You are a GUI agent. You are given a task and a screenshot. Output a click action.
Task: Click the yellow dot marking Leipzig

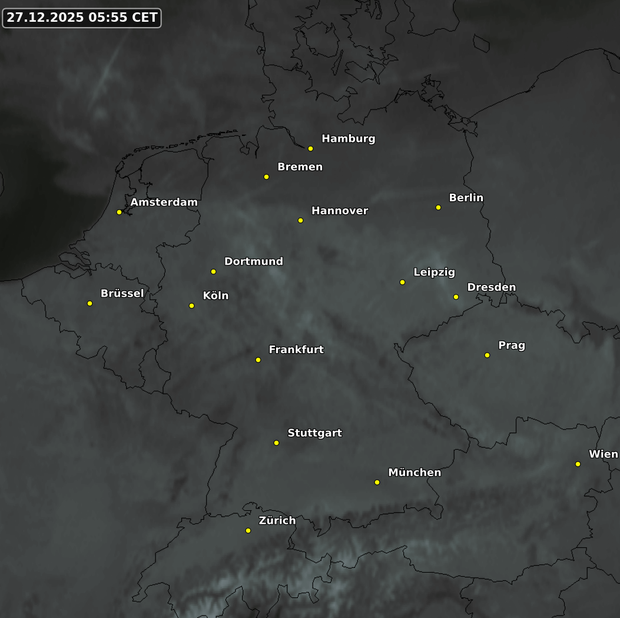click(x=402, y=282)
